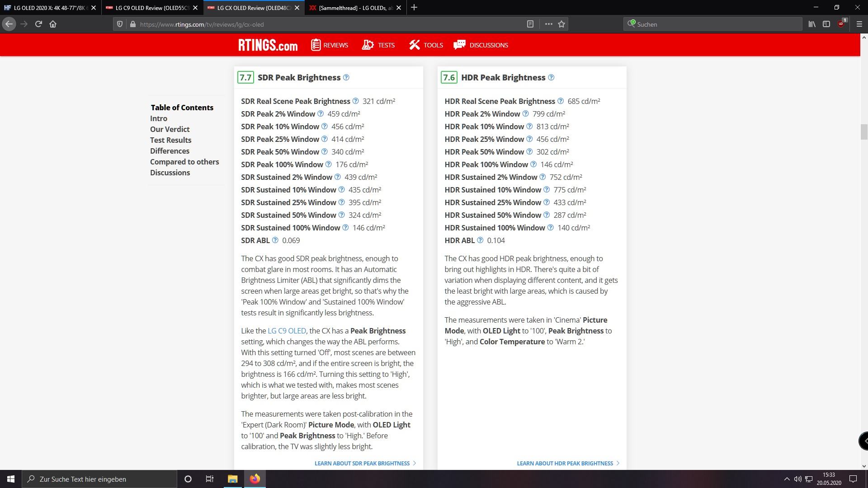Open help for SDR Peak Brightness heading
The width and height of the screenshot is (868, 488).
pos(346,77)
